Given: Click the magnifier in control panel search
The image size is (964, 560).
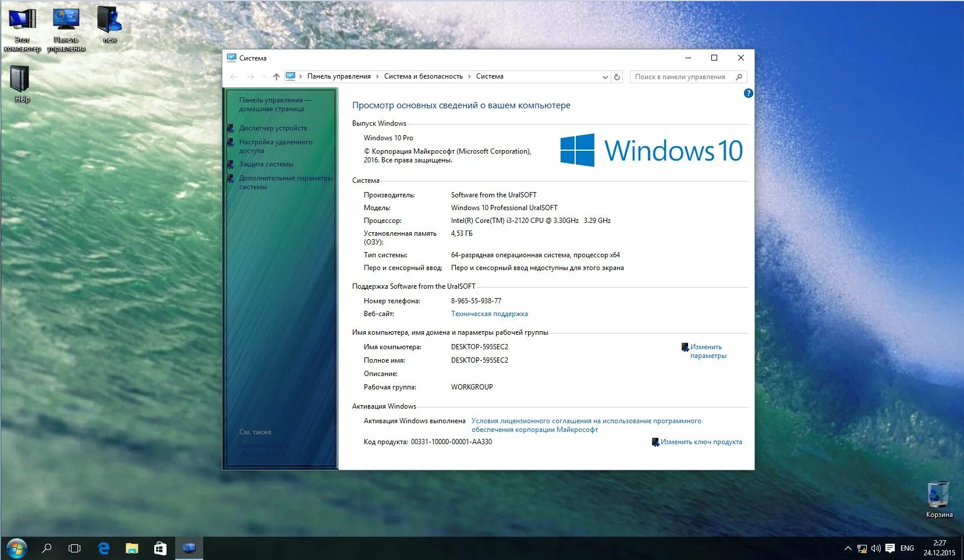Looking at the screenshot, I should 739,77.
